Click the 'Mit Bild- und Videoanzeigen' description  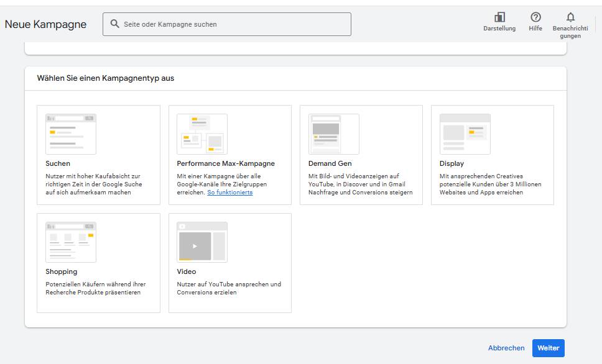[x=361, y=184]
